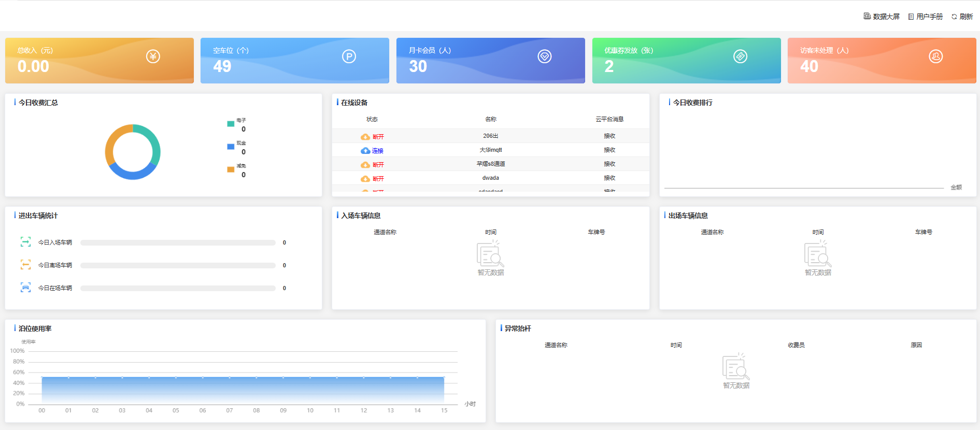The width and height of the screenshot is (980, 430).
Task: Click the dwada device name
Action: (x=491, y=178)
